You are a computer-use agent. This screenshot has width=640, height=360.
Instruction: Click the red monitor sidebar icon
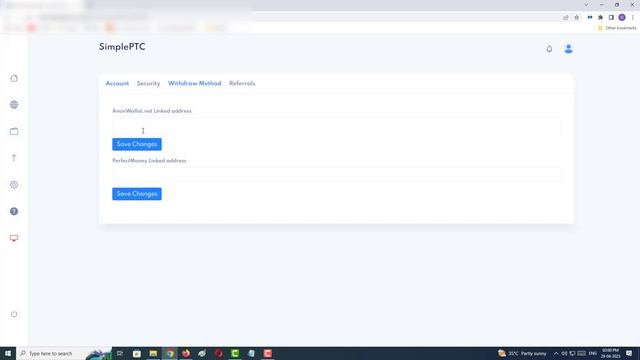[14, 238]
